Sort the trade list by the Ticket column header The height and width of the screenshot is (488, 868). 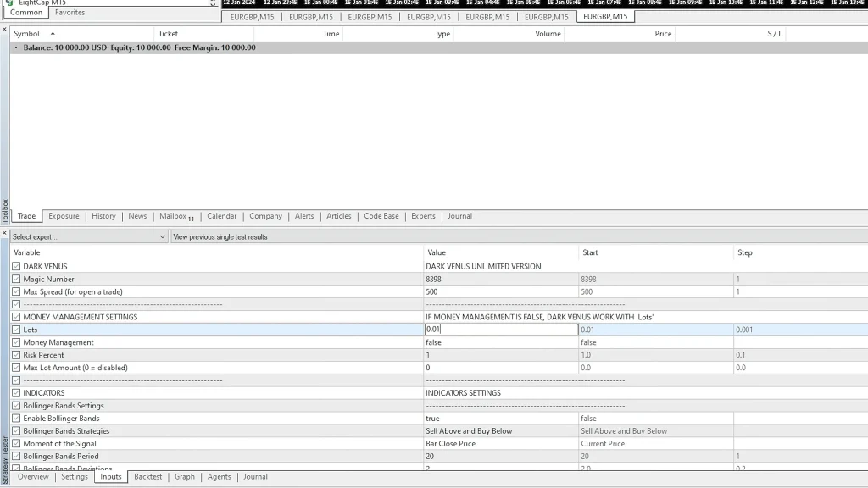pos(168,34)
